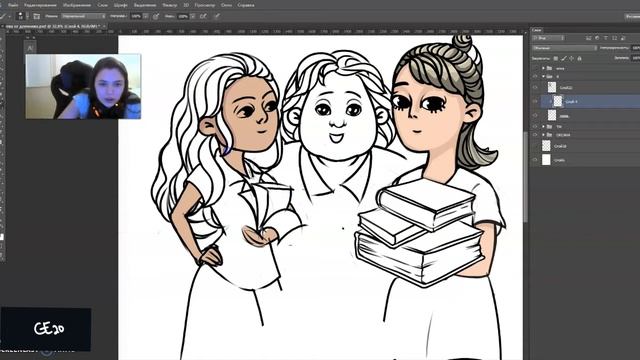The width and height of the screenshot is (640, 360).
Task: Open the Редактирование menu
Action: 40,5
